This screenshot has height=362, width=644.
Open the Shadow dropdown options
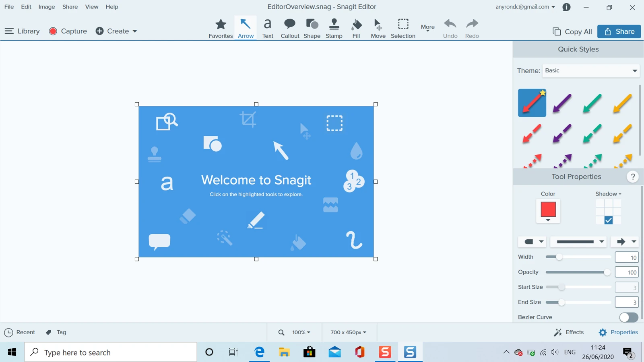[608, 194]
